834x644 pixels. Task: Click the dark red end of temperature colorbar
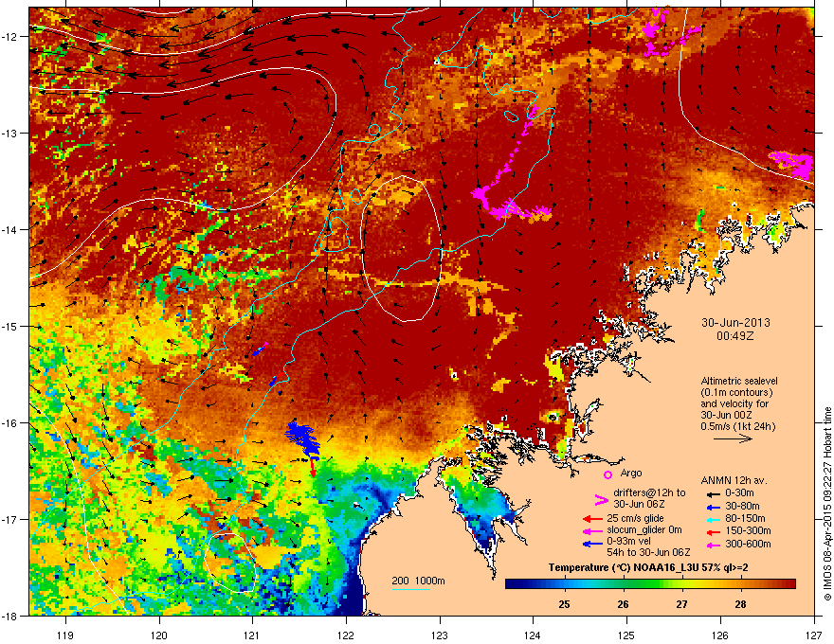[791, 584]
